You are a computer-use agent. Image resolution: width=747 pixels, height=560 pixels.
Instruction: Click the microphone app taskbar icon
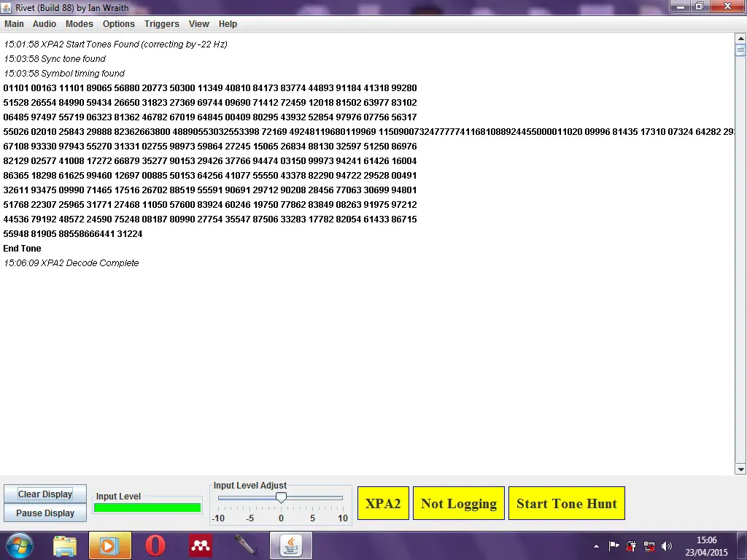(x=246, y=545)
